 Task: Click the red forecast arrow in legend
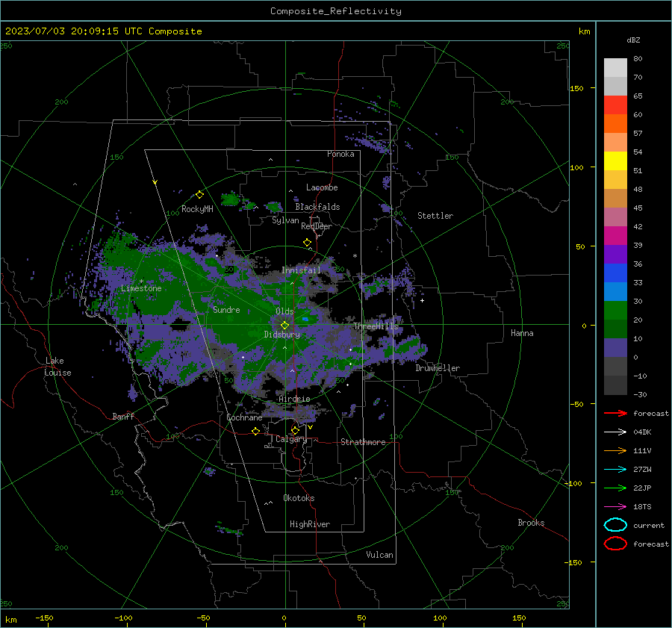point(615,413)
